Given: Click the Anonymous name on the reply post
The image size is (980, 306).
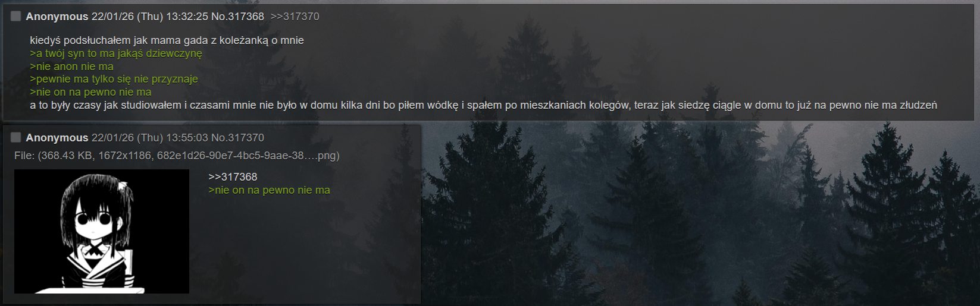Looking at the screenshot, I should 57,138.
